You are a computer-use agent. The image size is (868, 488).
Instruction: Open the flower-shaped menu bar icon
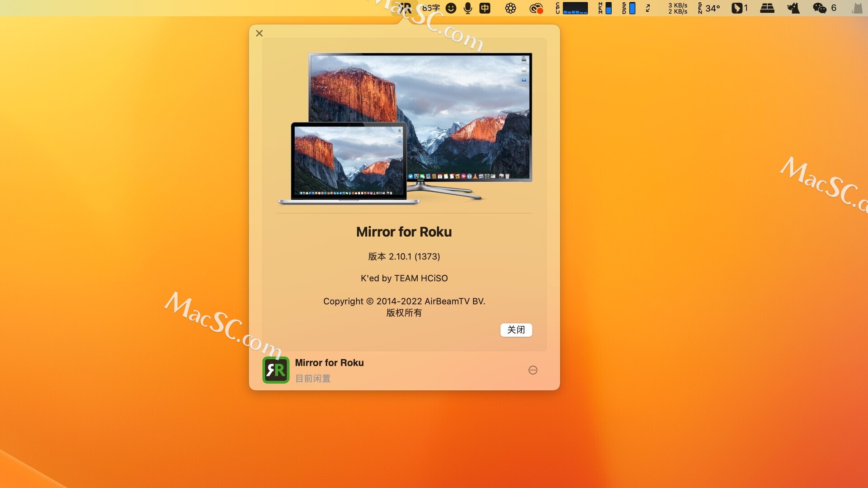coord(510,8)
